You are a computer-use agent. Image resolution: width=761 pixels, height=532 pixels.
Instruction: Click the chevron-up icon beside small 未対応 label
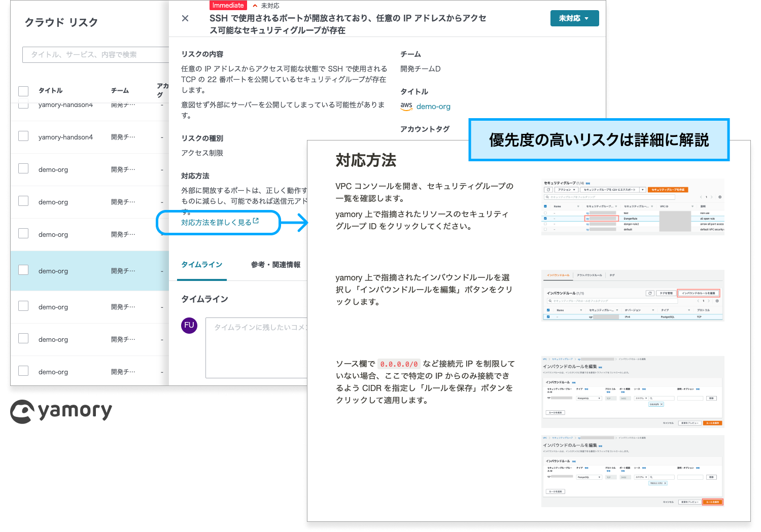(x=255, y=6)
